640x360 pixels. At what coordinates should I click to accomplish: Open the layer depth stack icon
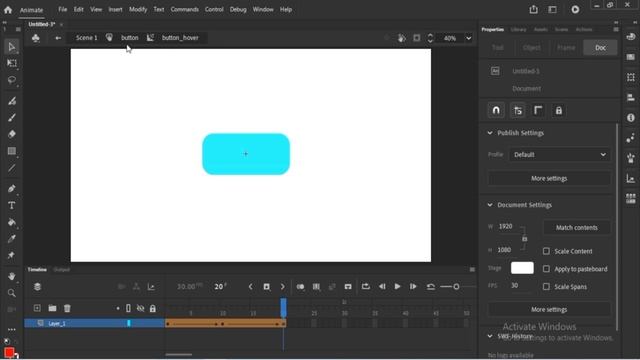[38, 287]
